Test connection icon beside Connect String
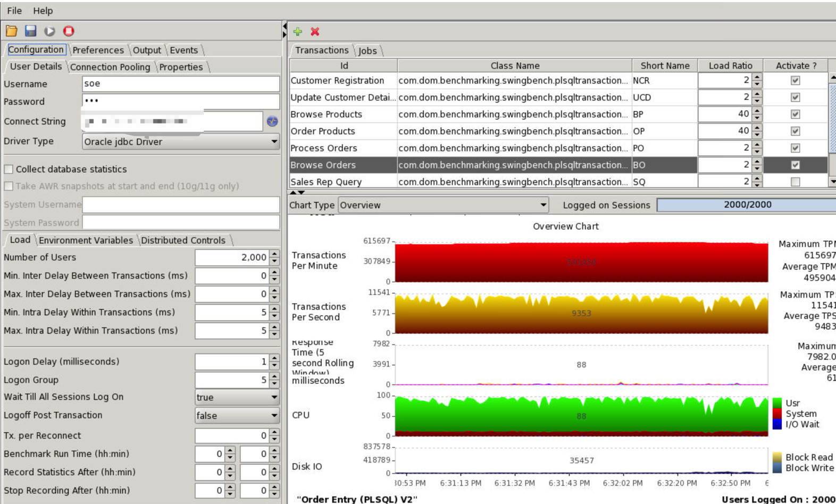This screenshot has height=504, width=836. click(272, 121)
